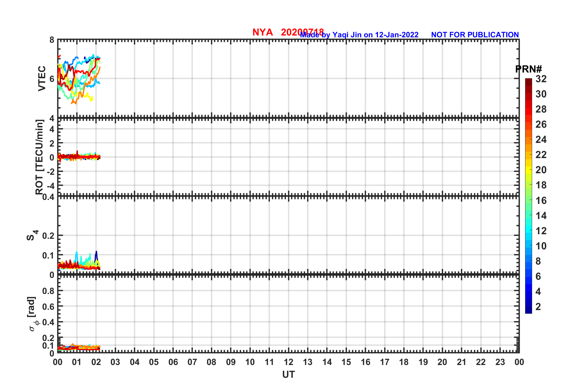The image size is (577, 392).
Task: Click the x-axis tick label 09
Action: [x=231, y=362]
